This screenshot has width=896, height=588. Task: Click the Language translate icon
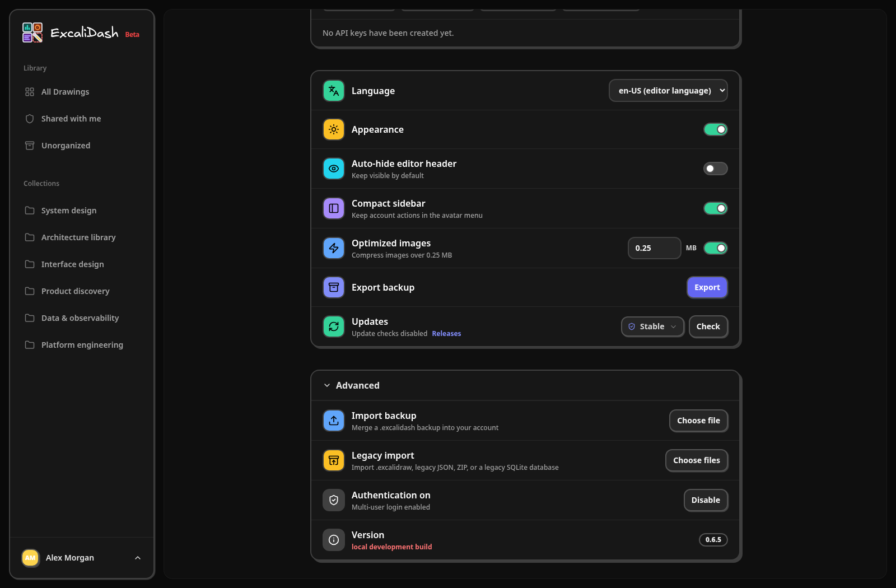(334, 91)
